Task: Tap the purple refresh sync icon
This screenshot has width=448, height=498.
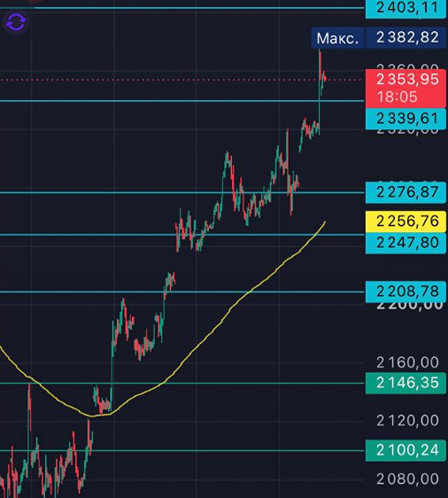Action: pyautogui.click(x=16, y=22)
